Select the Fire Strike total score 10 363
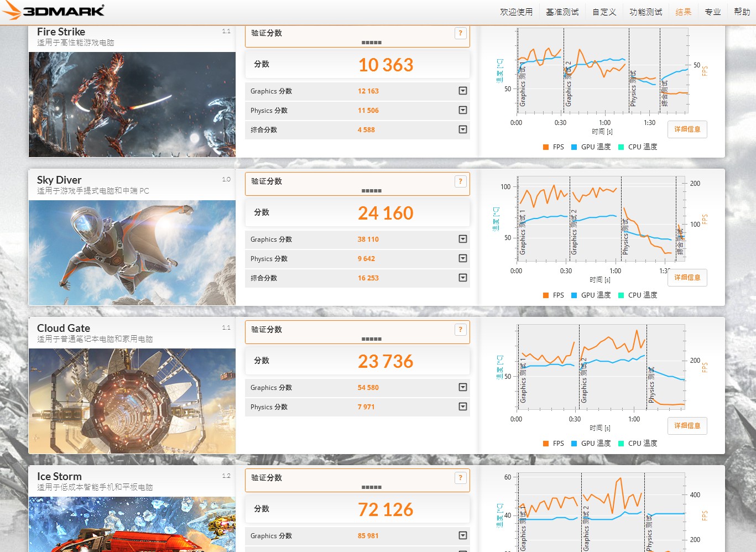 click(385, 65)
